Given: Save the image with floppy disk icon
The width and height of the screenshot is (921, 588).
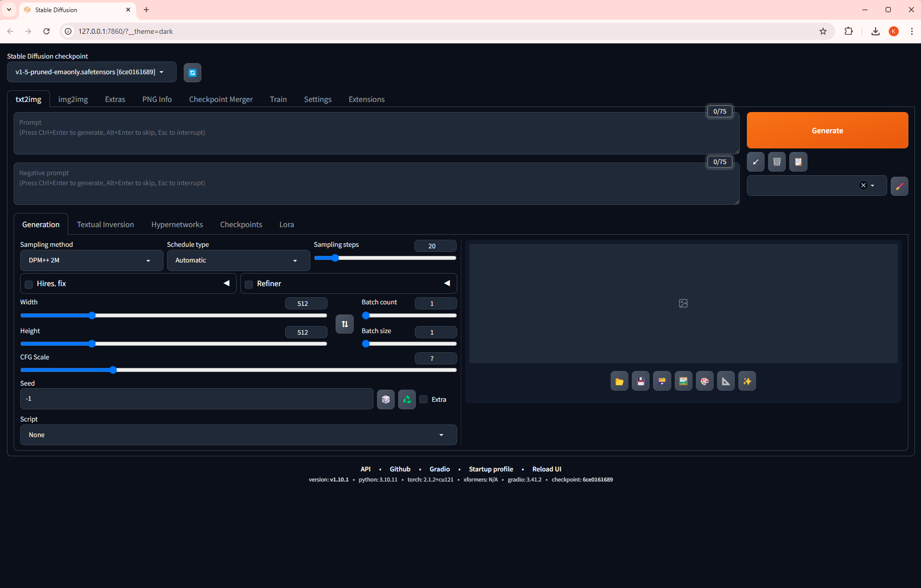Looking at the screenshot, I should 640,381.
